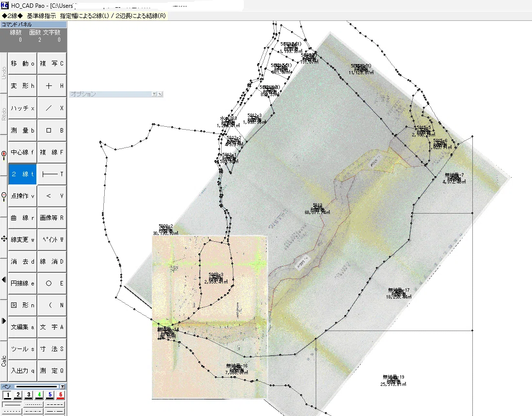
Task: Select the arc tool (（ N)
Action: point(51,305)
